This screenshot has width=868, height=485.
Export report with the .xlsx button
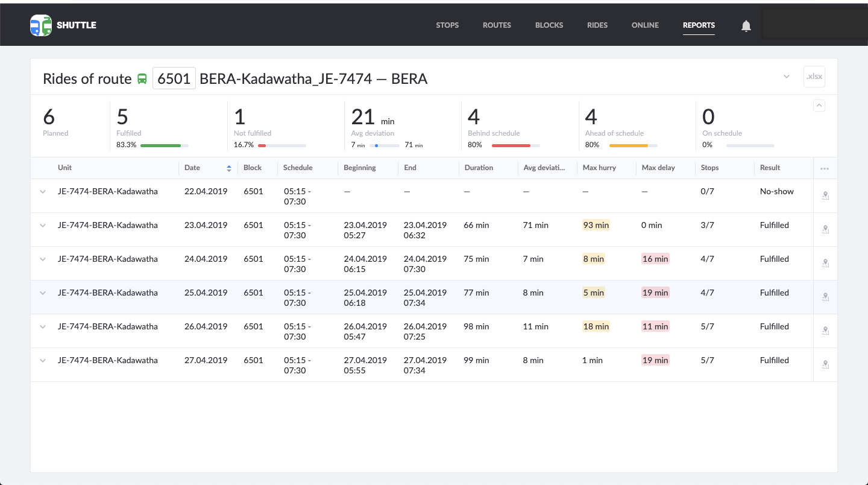(814, 77)
